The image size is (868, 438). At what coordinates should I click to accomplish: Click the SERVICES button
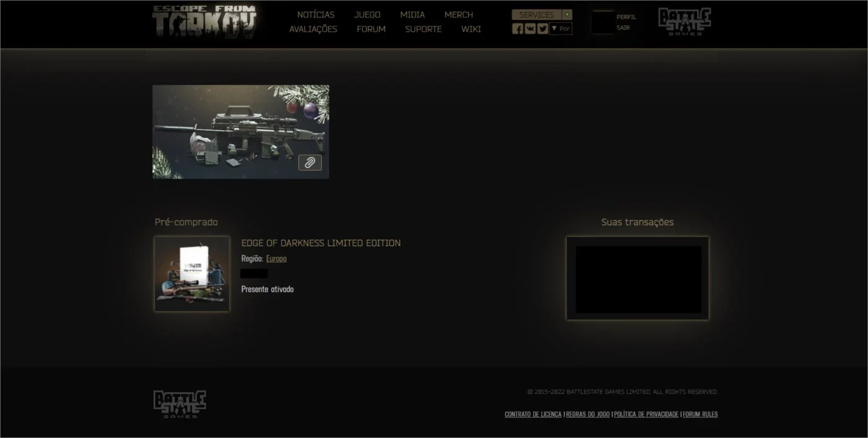[x=536, y=14]
